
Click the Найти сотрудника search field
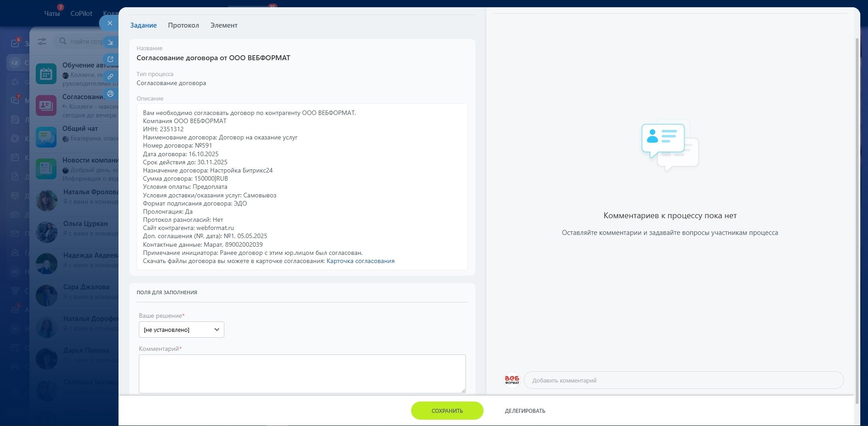tap(86, 42)
